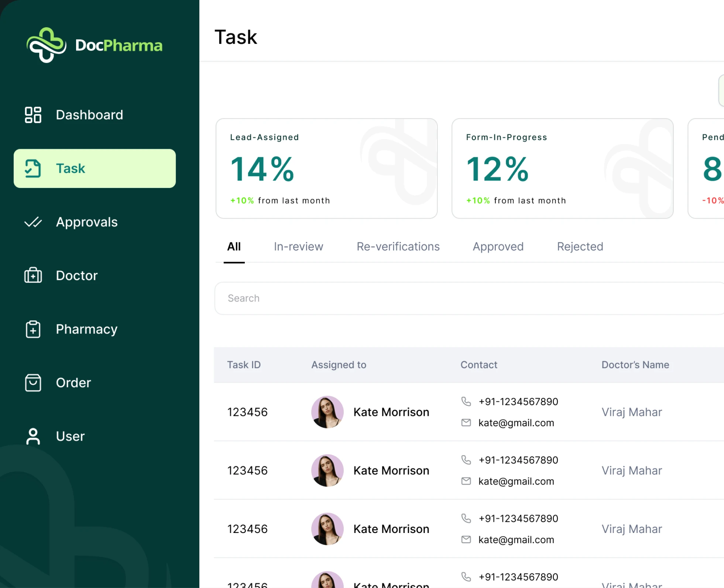Open the Doctor section
724x588 pixels.
[x=77, y=276]
